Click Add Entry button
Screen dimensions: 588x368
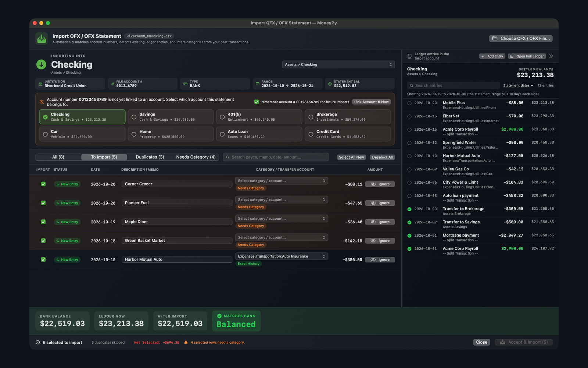point(492,56)
